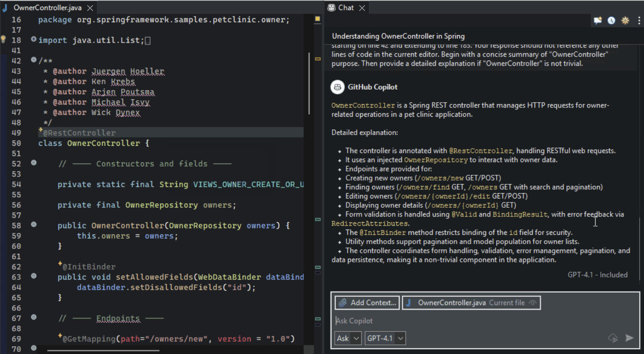The width and height of the screenshot is (644, 354).
Task: Collapse the setAllowedFields method at line 63
Action: pyautogui.click(x=33, y=276)
